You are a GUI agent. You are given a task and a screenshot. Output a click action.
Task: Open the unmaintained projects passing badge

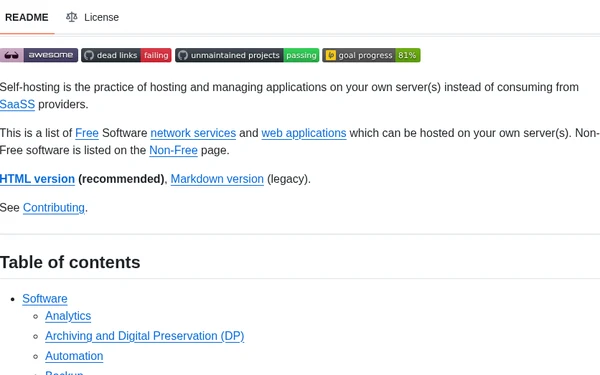click(247, 55)
